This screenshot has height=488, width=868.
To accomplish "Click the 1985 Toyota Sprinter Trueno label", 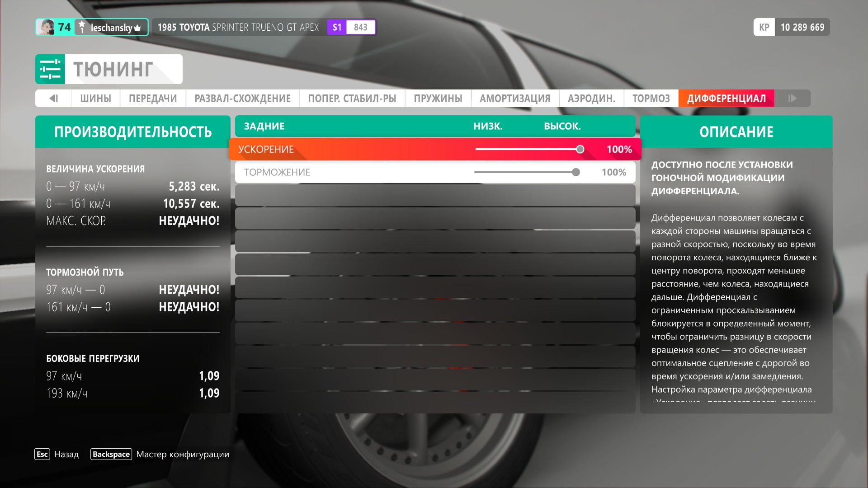I will coord(238,27).
